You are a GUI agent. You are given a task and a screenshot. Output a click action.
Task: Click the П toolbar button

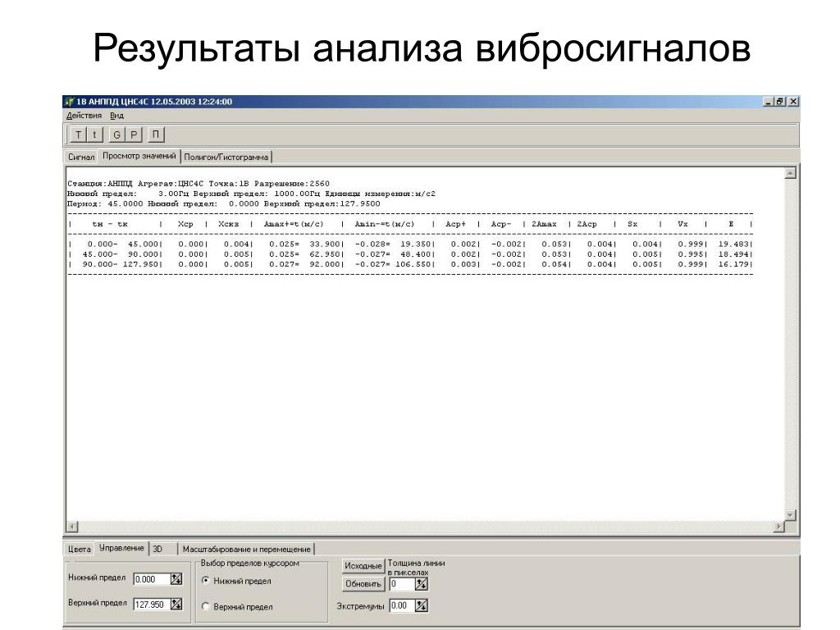click(x=155, y=135)
